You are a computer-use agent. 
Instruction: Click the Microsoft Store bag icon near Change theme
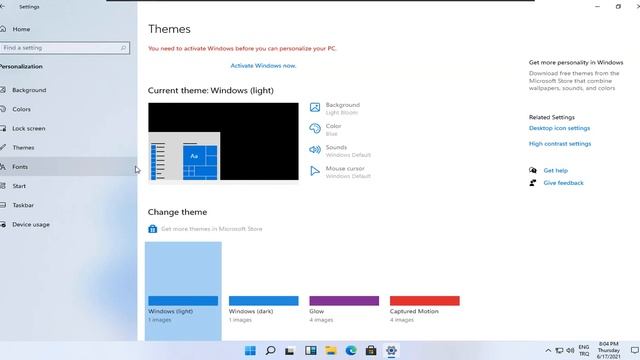(x=153, y=229)
